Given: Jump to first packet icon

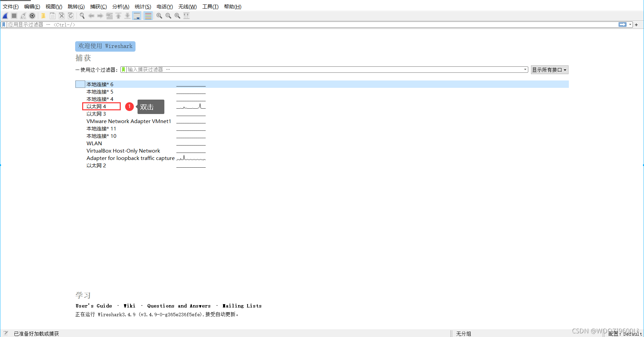Looking at the screenshot, I should pyautogui.click(x=118, y=16).
